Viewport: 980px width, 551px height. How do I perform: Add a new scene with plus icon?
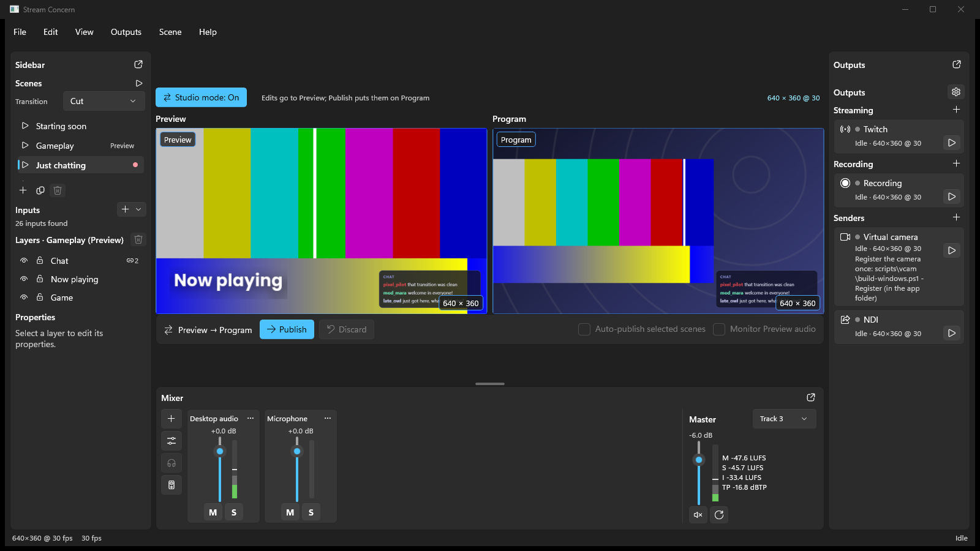[x=23, y=190]
